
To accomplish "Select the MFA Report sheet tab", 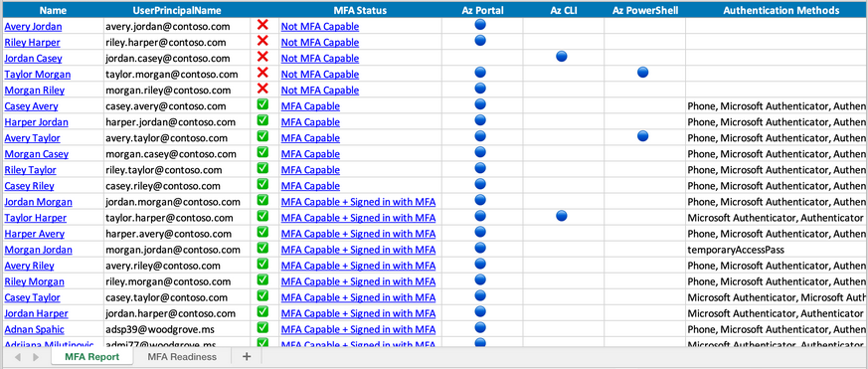I will [x=91, y=357].
